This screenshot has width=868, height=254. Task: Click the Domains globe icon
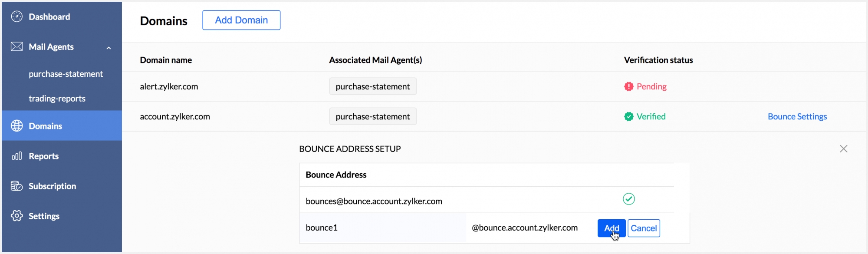[x=16, y=126]
